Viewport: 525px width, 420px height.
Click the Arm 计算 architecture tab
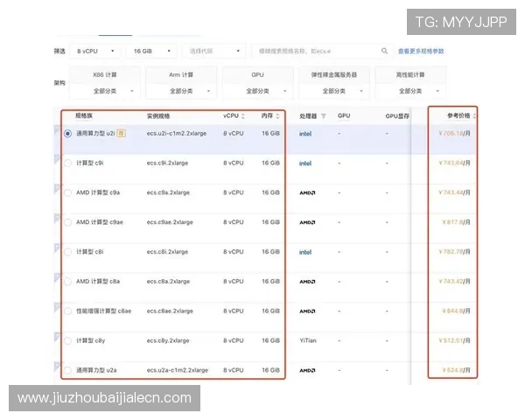(x=181, y=74)
